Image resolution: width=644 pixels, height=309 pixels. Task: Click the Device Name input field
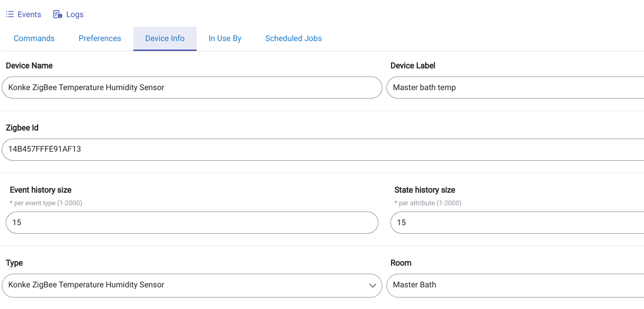[192, 88]
